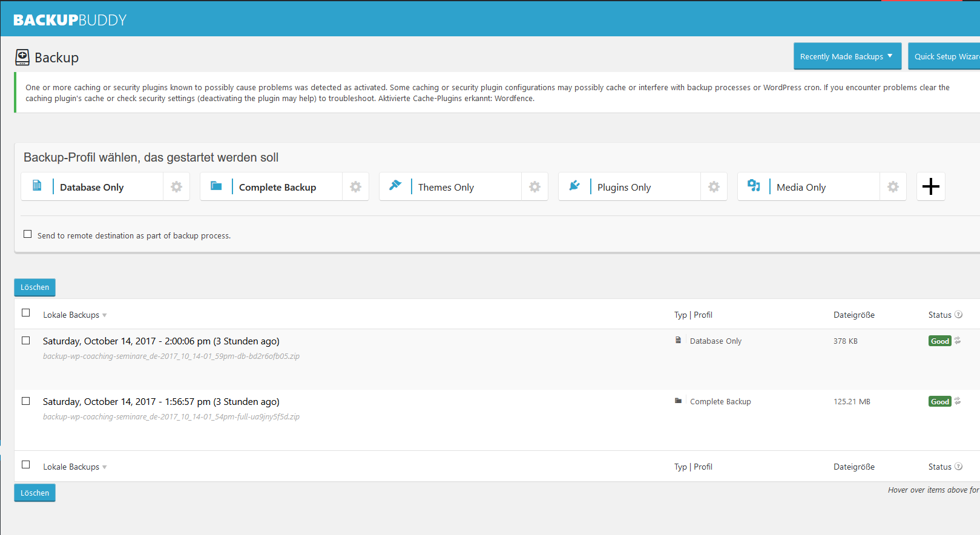Open Recently Made Backups dropdown
This screenshot has height=535, width=980.
point(847,56)
